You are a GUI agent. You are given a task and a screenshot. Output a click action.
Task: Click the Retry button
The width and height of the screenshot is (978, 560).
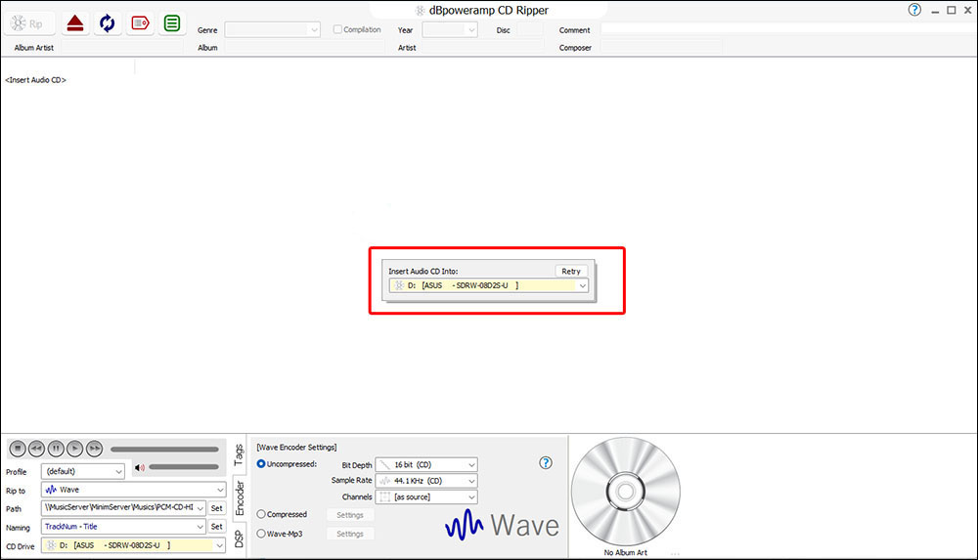pyautogui.click(x=571, y=271)
